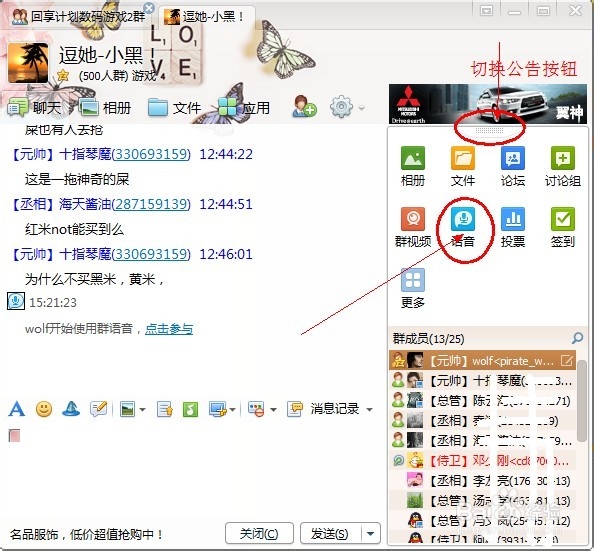Click the 关闭(C) button
The width and height of the screenshot is (594, 551).
[x=259, y=534]
